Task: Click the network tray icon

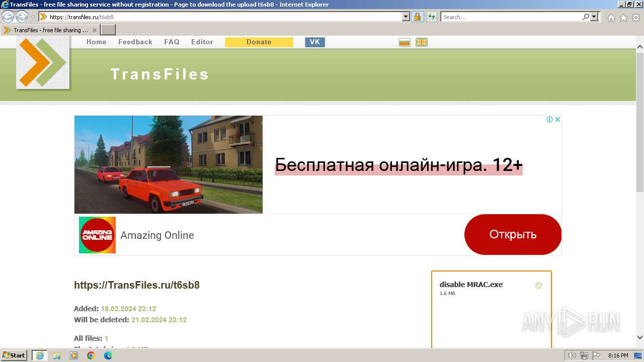Action: (584, 355)
